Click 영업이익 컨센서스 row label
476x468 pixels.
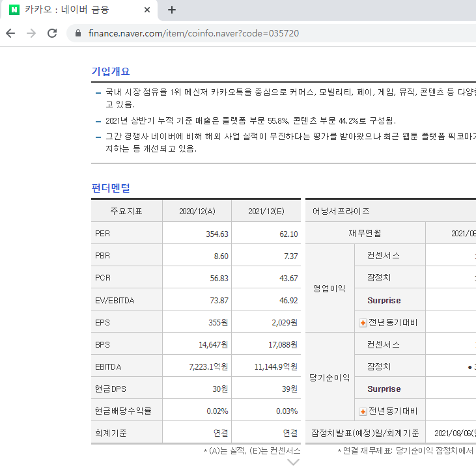384,256
